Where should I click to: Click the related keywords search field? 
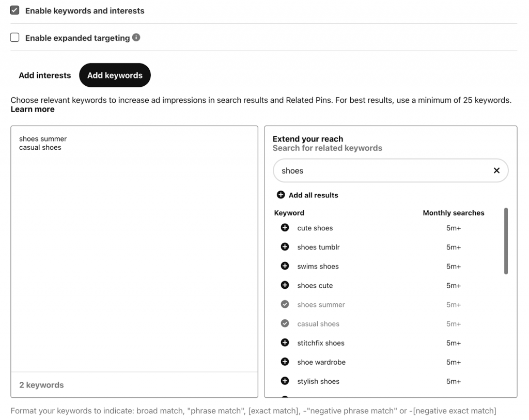tap(382, 170)
